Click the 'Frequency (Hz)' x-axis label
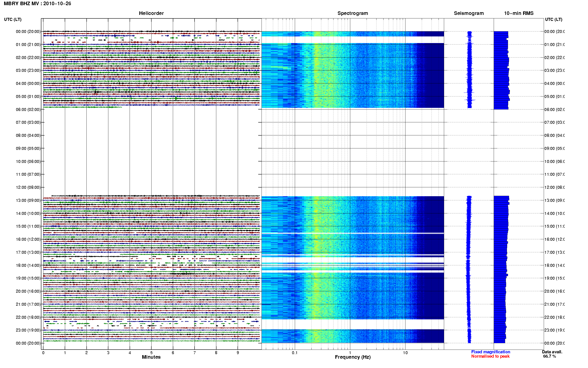The image size is (588, 368). pyautogui.click(x=353, y=357)
